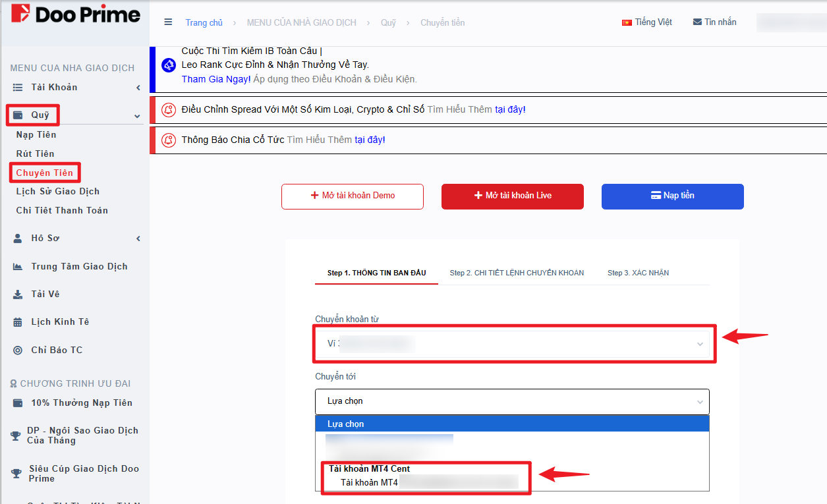Expand the Tài Khoản menu arrow
827x504 pixels.
click(x=138, y=88)
